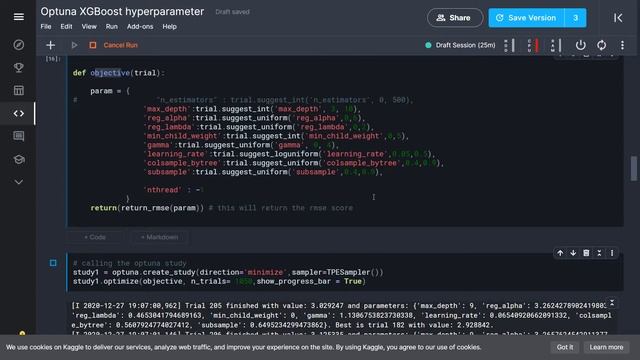
Task: Open toolbar more options menu
Action: 622,45
